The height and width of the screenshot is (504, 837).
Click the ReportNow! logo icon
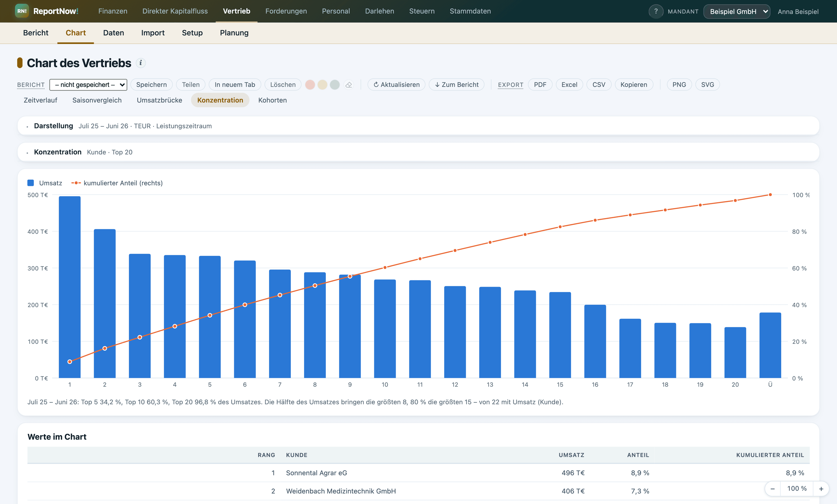(22, 11)
